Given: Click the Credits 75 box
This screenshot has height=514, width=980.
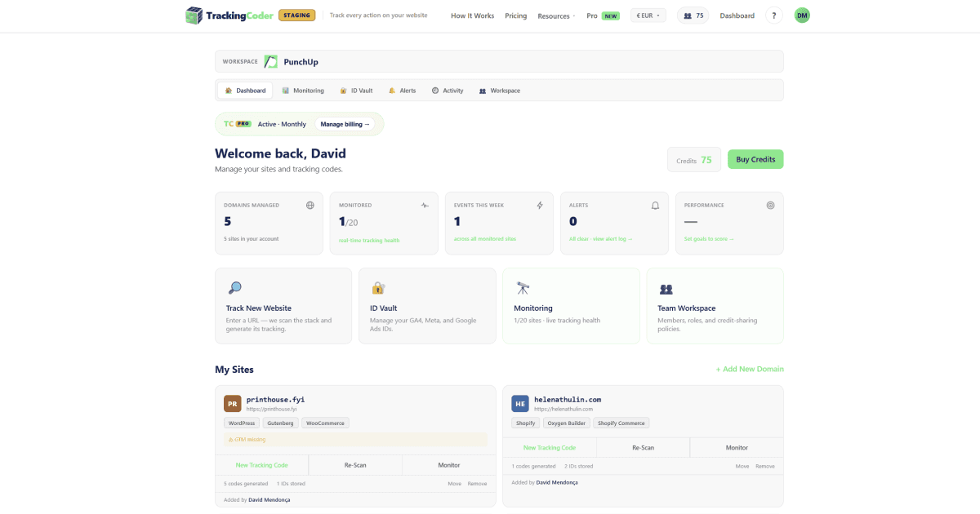Looking at the screenshot, I should tap(694, 160).
